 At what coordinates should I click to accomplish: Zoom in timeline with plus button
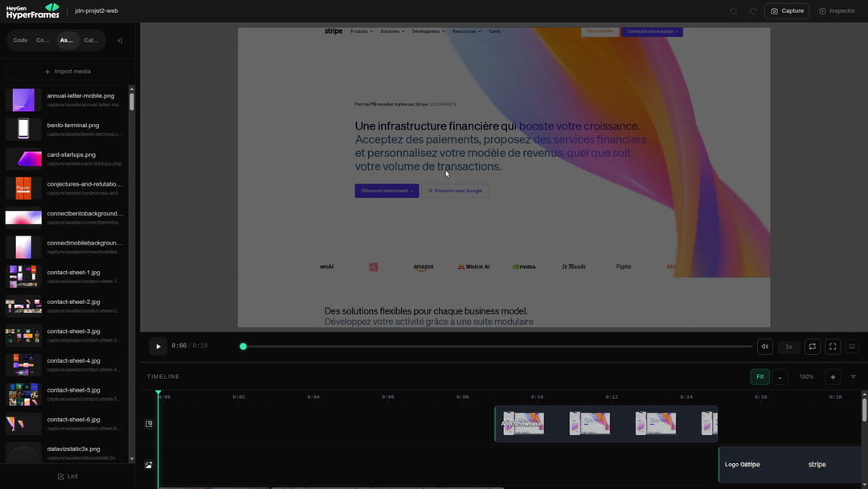coord(833,377)
